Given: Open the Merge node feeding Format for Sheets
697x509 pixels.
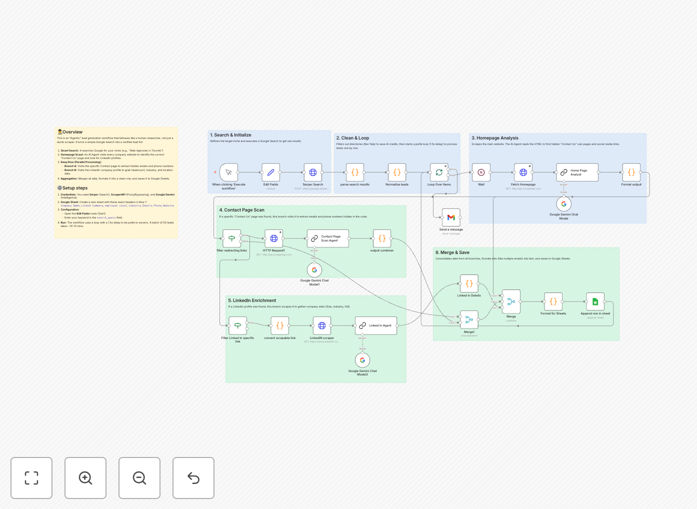Looking at the screenshot, I should tap(511, 302).
